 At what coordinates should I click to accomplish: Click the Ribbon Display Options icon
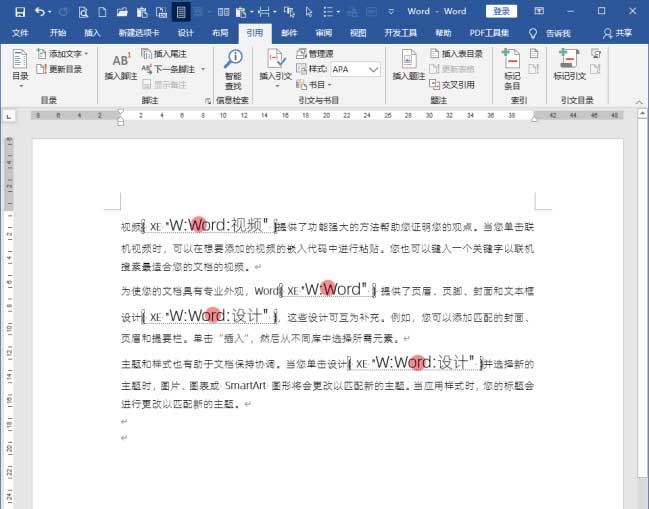click(x=539, y=11)
